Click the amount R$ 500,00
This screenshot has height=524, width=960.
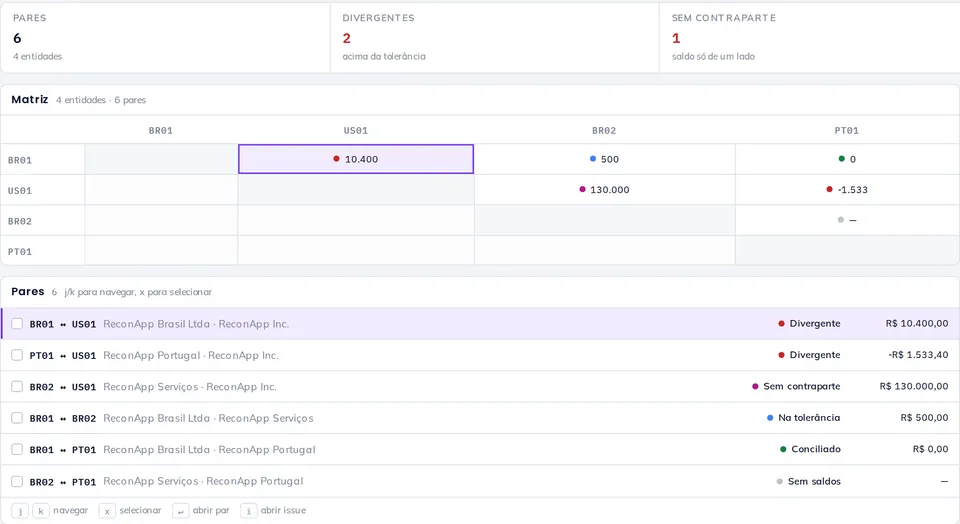[x=924, y=418]
